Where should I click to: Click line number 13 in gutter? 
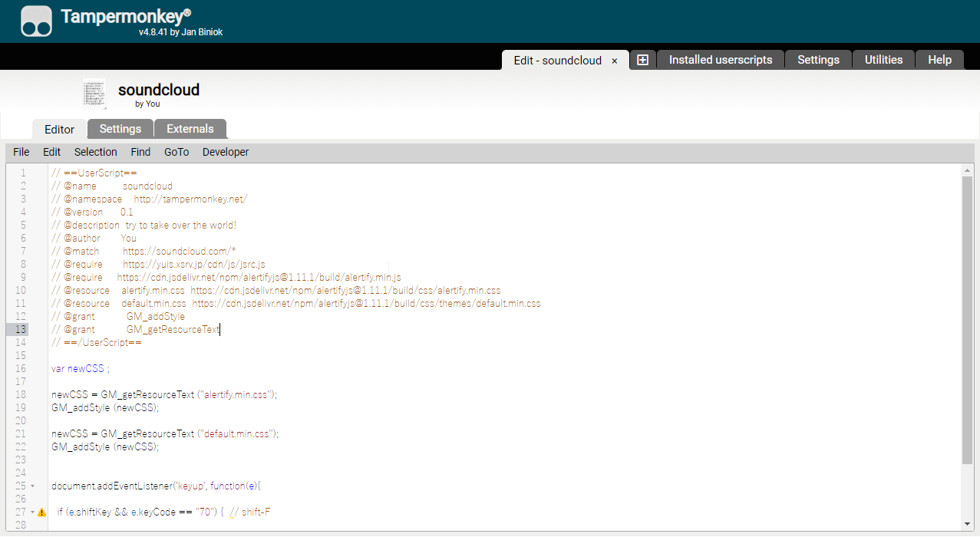click(21, 329)
